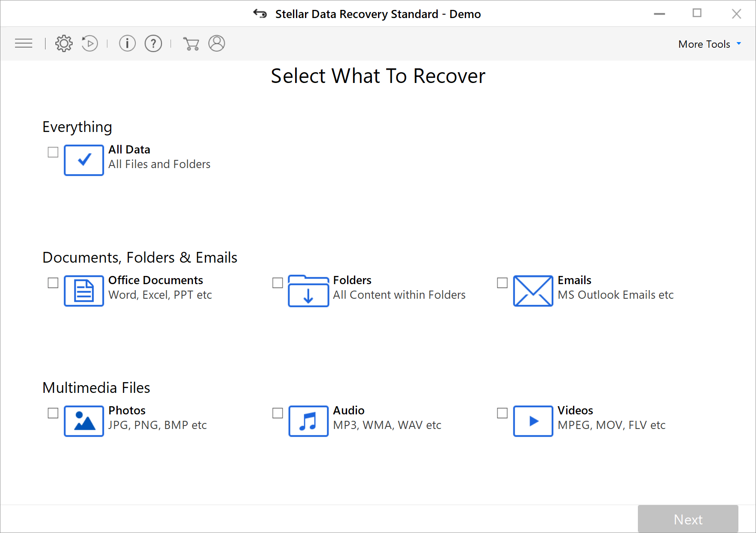756x533 pixels.
Task: Select the Folders download icon
Action: click(308, 291)
